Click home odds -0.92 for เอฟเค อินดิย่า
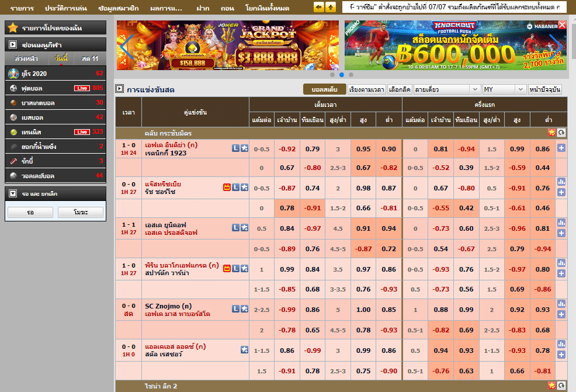This screenshot has height=392, width=576. (x=287, y=149)
